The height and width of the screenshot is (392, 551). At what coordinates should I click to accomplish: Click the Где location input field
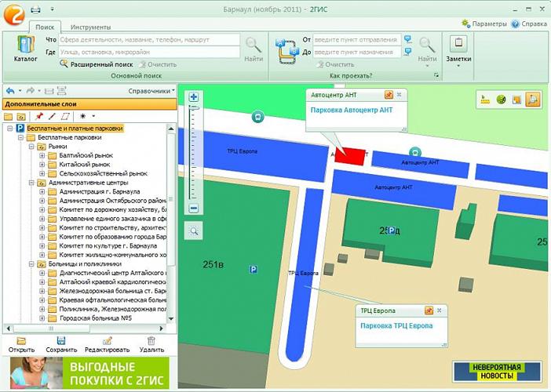149,52
